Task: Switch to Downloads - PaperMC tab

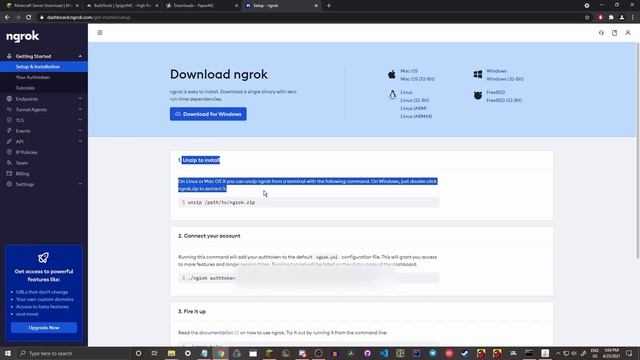Action: pyautogui.click(x=201, y=6)
